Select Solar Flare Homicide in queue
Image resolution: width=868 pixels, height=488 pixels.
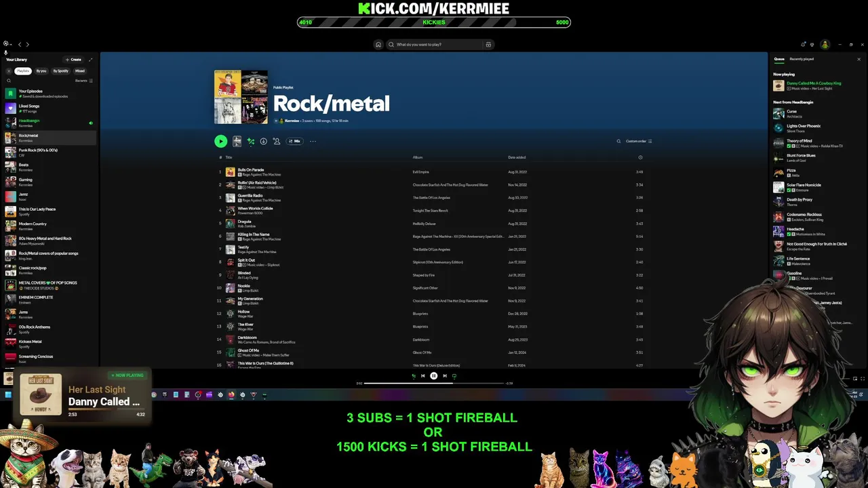[x=816, y=187]
